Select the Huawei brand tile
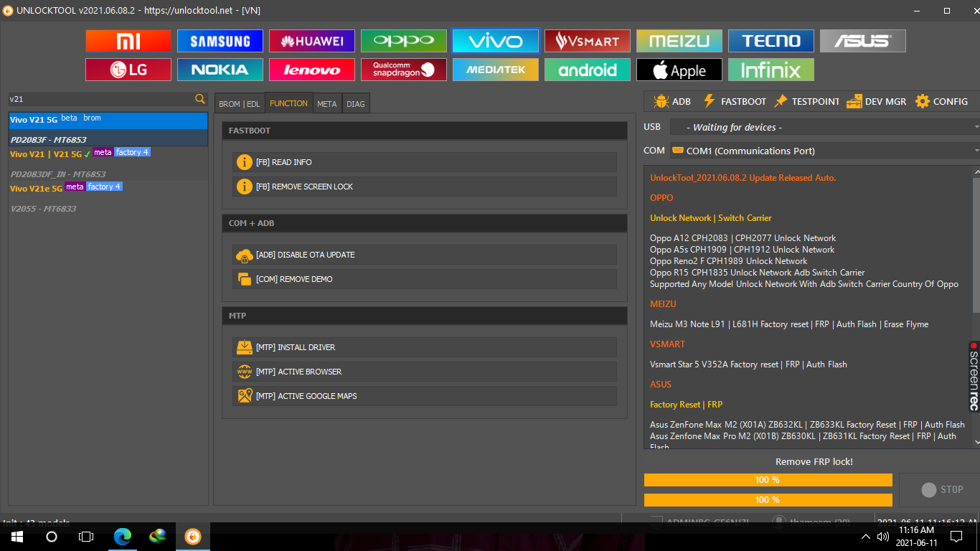The image size is (980, 551). coord(312,41)
